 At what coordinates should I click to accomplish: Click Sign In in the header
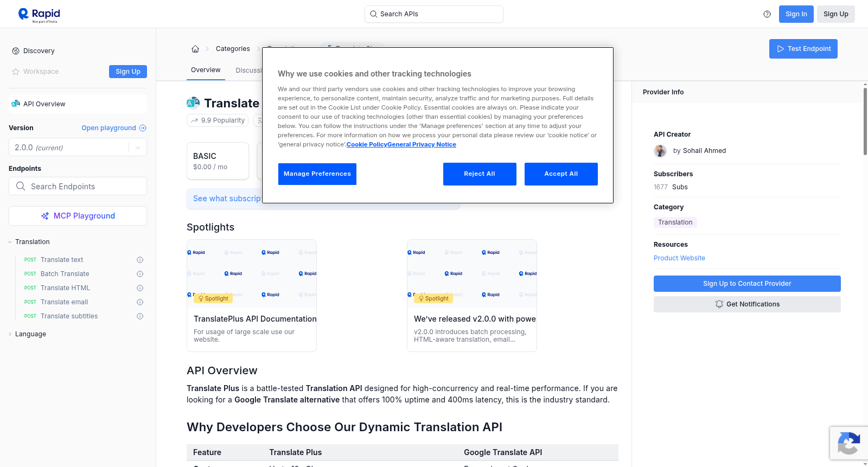[x=796, y=14]
